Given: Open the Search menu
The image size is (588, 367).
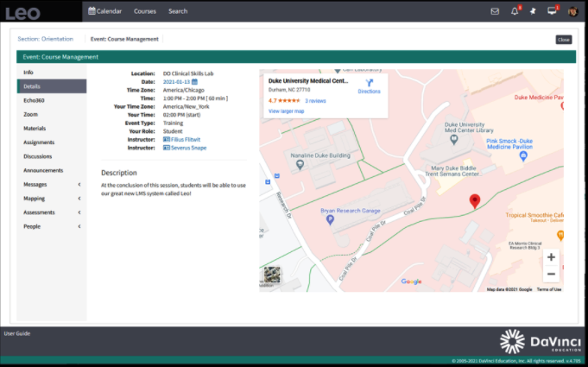Looking at the screenshot, I should pos(178,11).
